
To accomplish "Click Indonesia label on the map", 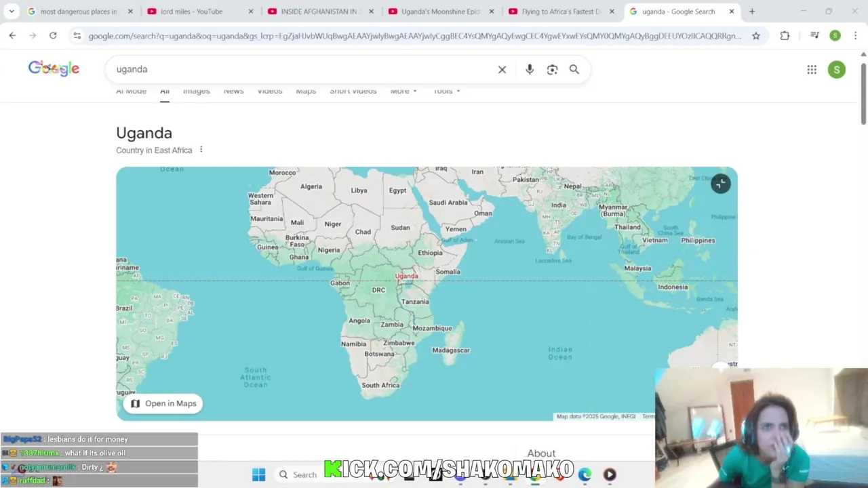I will [673, 287].
